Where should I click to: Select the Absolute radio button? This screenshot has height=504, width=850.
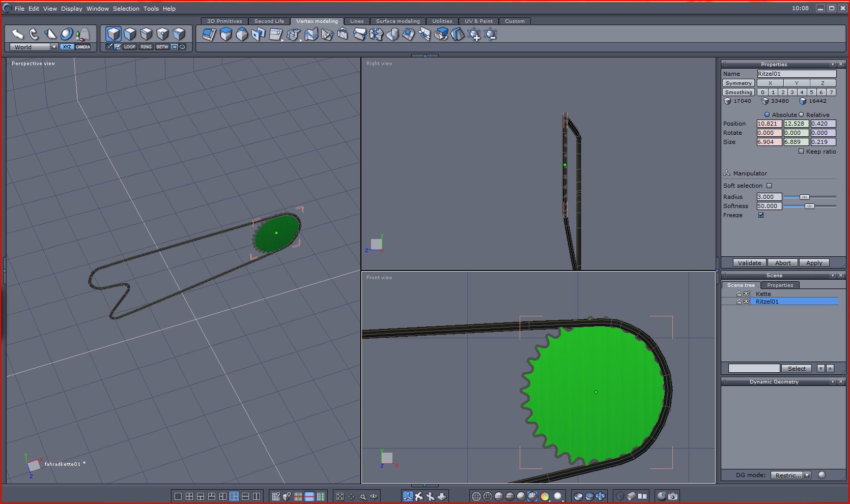coord(767,115)
